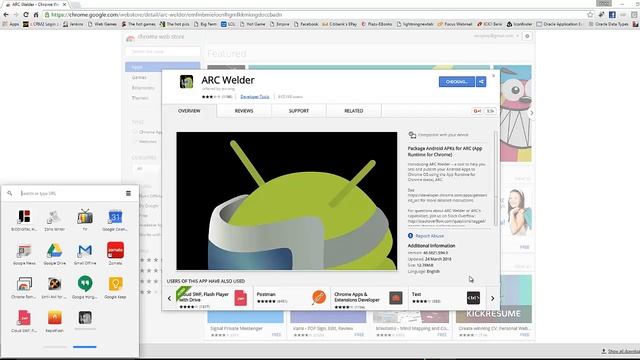Viewport: 640px width, 360px height.
Task: Bookmark this page with the star icon
Action: [590, 15]
